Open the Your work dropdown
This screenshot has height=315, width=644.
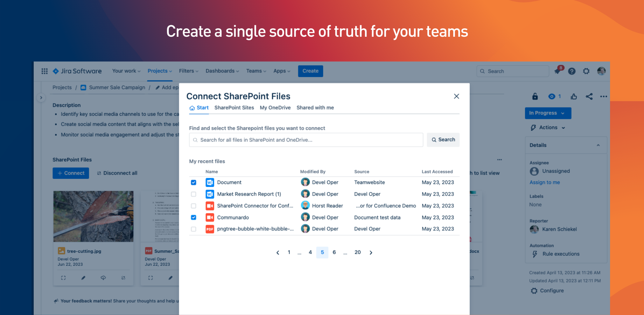coord(126,71)
